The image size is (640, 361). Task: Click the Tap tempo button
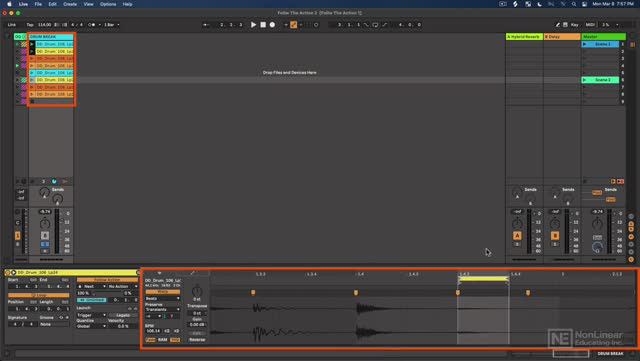[30, 25]
